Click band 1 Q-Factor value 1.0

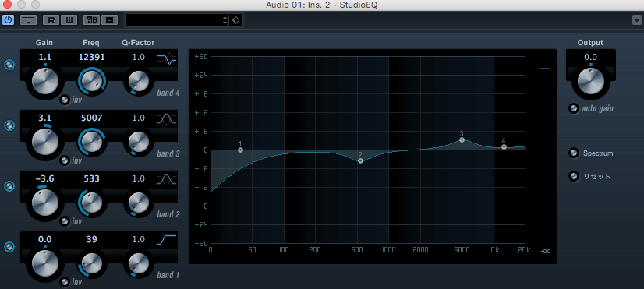click(139, 239)
